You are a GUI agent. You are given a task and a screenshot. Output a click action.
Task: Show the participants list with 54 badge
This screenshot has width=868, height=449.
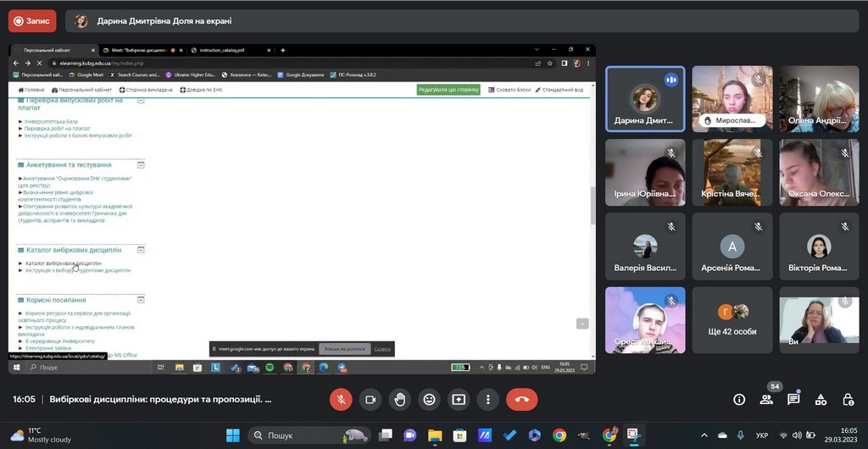[x=766, y=399]
